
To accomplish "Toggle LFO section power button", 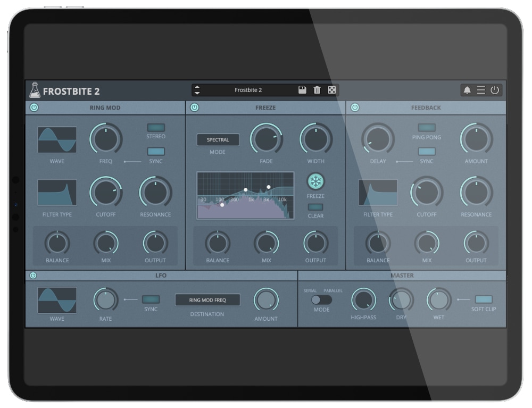I will pos(33,276).
